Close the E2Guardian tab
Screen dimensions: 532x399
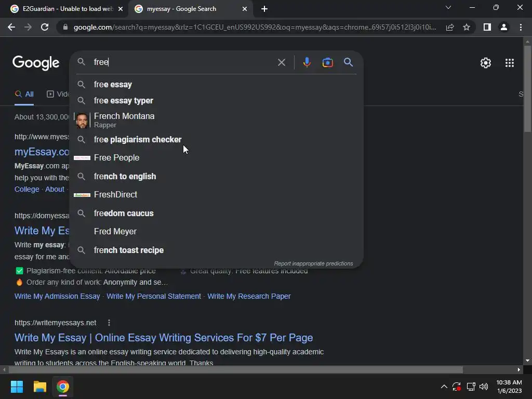(121, 9)
